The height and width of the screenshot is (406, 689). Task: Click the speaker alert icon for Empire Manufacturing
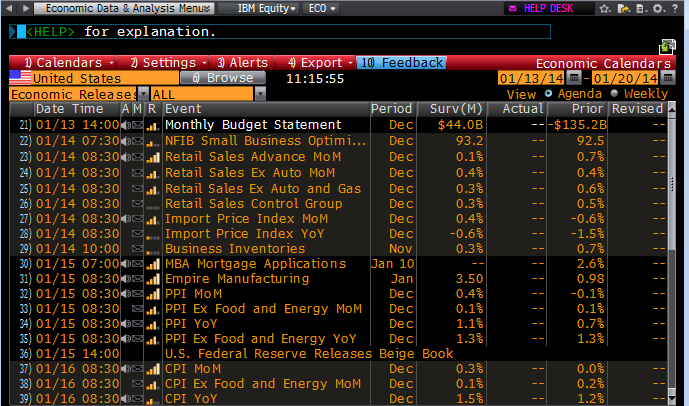click(x=126, y=279)
